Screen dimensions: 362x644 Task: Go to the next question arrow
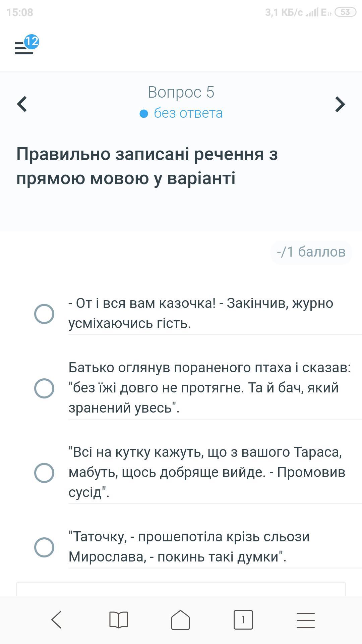click(x=340, y=104)
